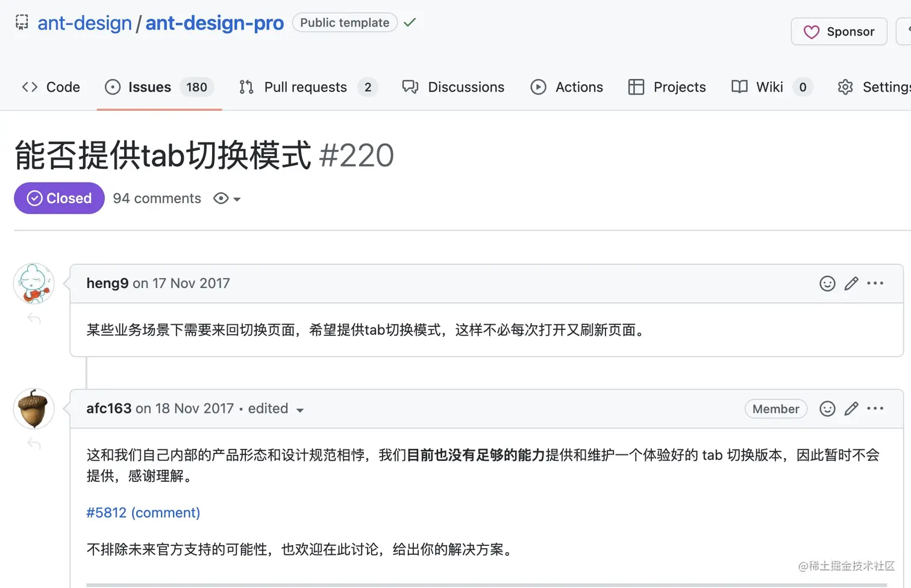
Task: Click the Wiki book icon
Action: [739, 87]
